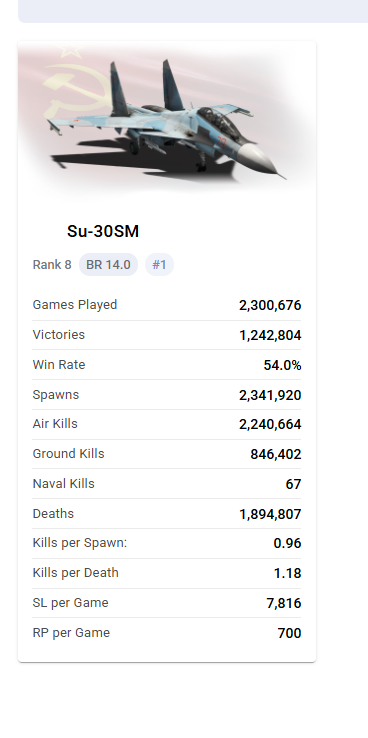Select the Air Kills value 2,240,664
The image size is (368, 738).
[x=270, y=425]
